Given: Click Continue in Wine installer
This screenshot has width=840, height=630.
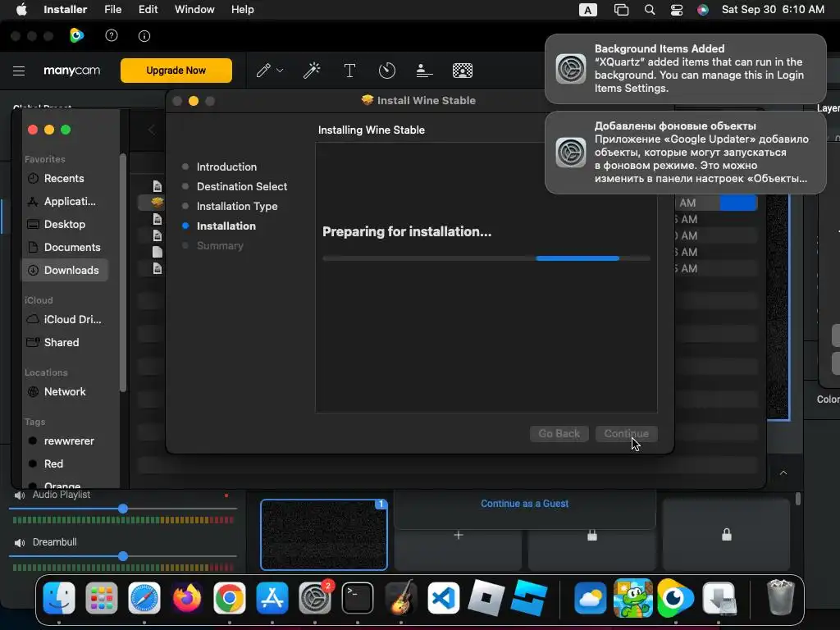Looking at the screenshot, I should pyautogui.click(x=626, y=433).
